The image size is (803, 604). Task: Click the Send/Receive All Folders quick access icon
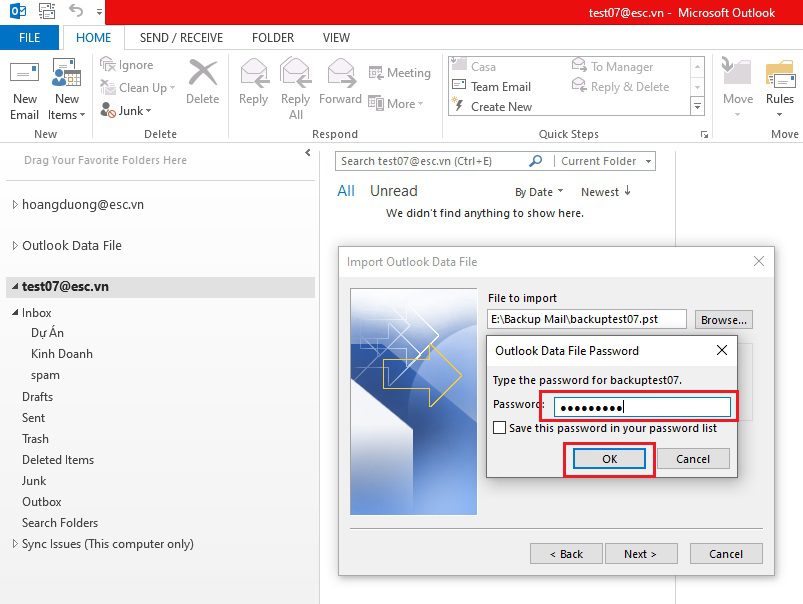(x=47, y=11)
